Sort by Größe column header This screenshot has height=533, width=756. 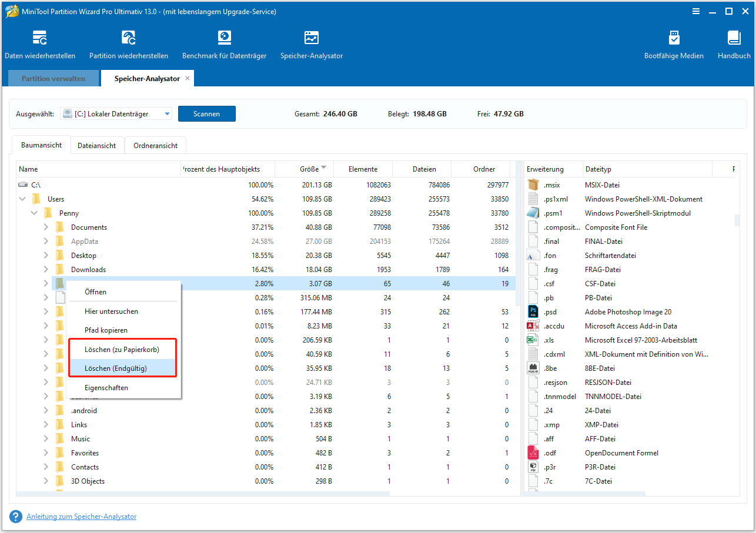[x=309, y=169]
